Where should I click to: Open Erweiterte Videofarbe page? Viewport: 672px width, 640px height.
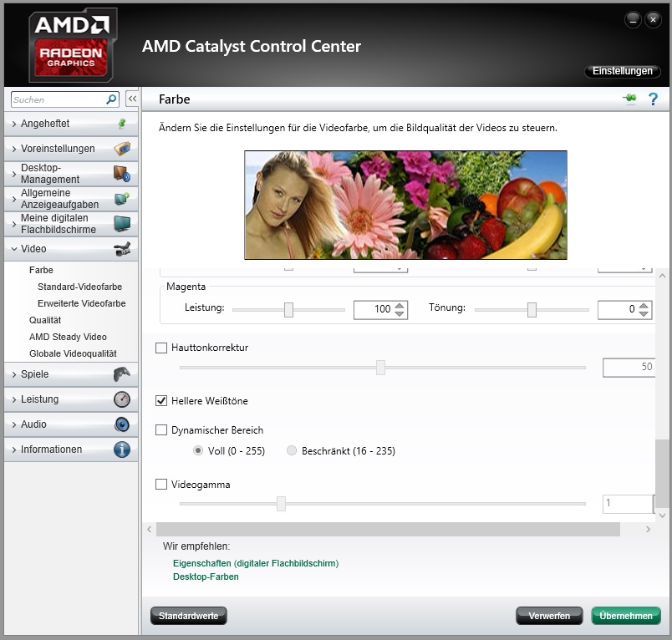[81, 303]
